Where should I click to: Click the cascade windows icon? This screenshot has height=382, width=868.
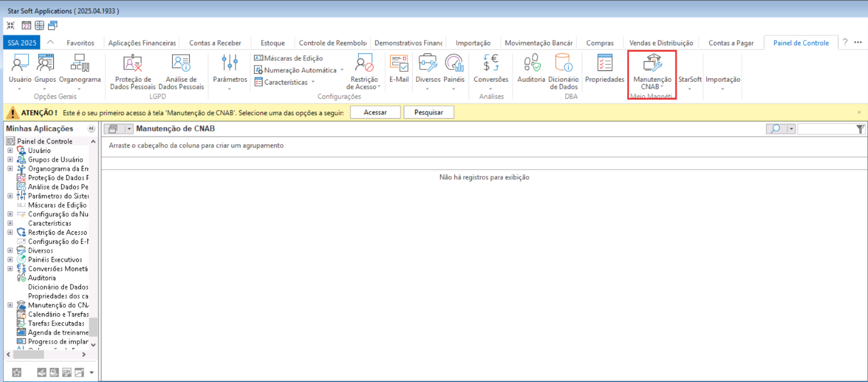coord(53,25)
